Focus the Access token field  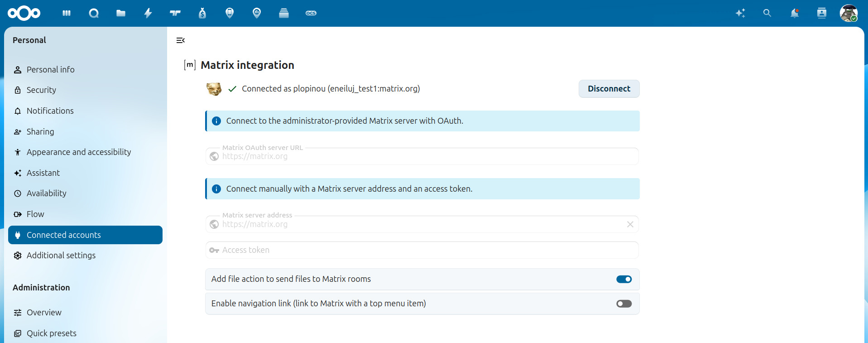422,250
